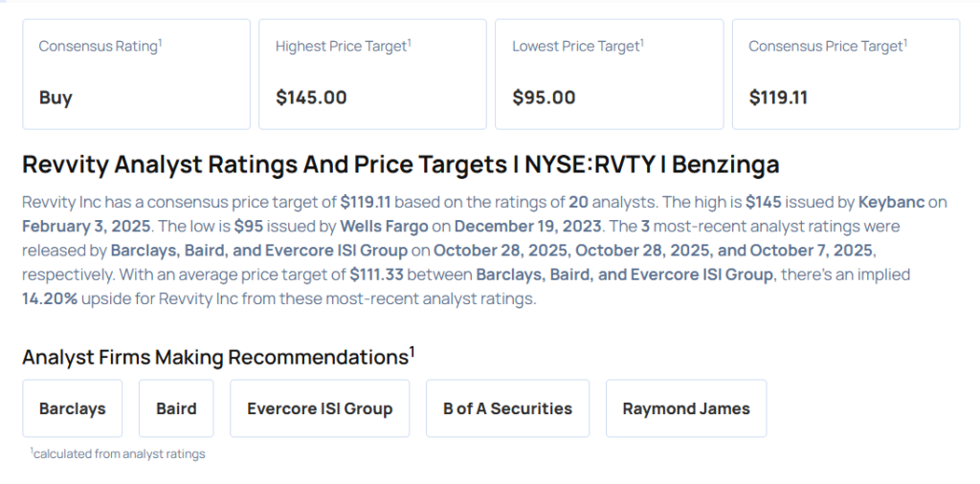Click the Highest Price Target card
The height and width of the screenshot is (484, 980).
pos(371,74)
